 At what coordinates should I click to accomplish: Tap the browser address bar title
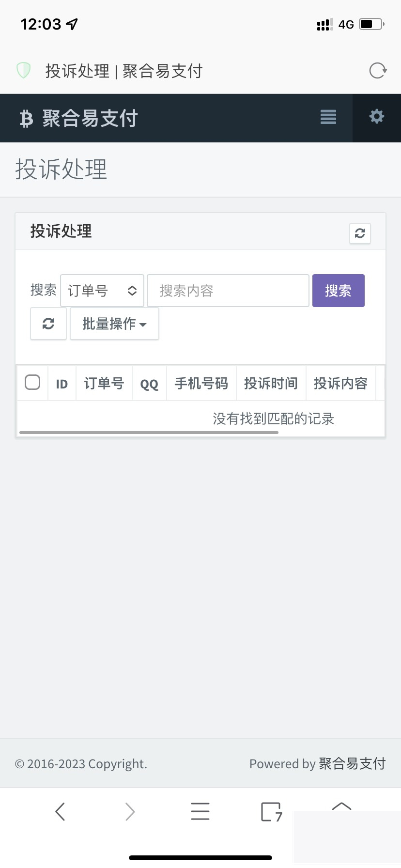tap(124, 71)
